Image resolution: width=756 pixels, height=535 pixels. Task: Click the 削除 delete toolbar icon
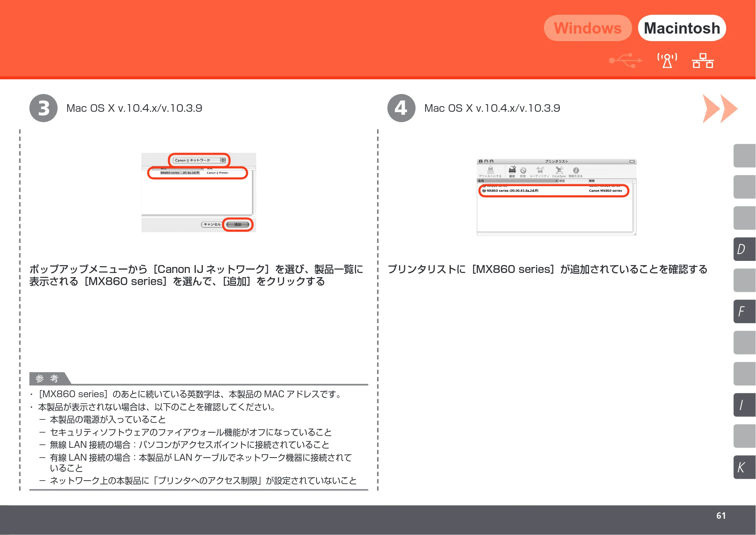[523, 172]
